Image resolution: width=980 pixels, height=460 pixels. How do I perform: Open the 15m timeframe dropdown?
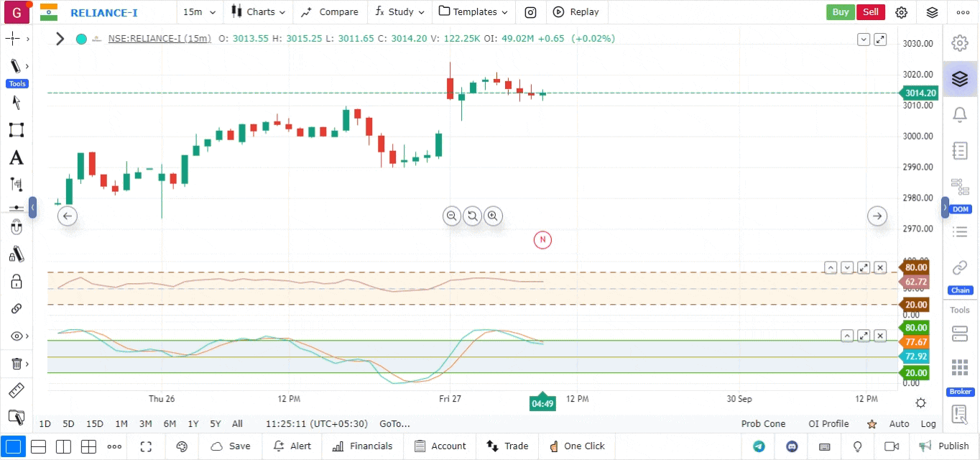click(x=198, y=12)
